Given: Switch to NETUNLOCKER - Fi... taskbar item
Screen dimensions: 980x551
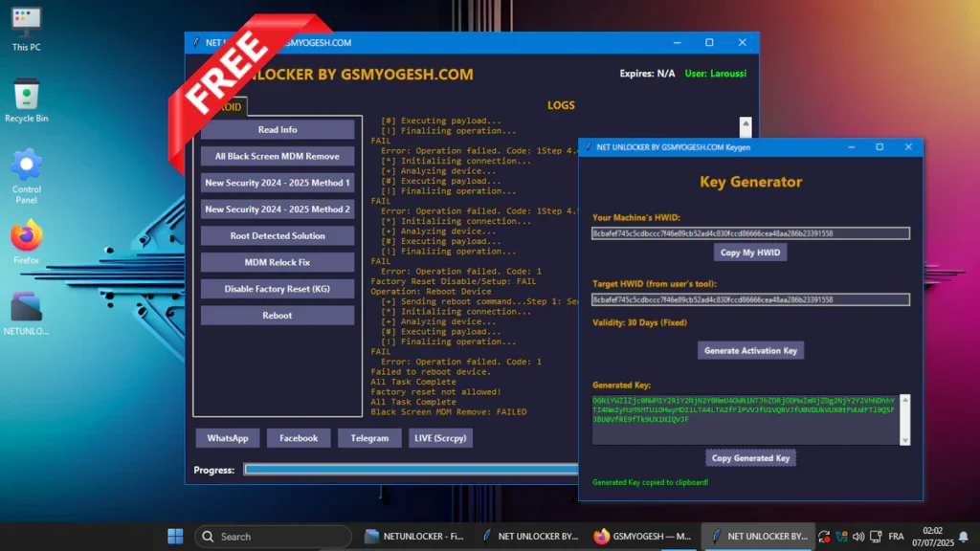Looking at the screenshot, I should tap(415, 536).
